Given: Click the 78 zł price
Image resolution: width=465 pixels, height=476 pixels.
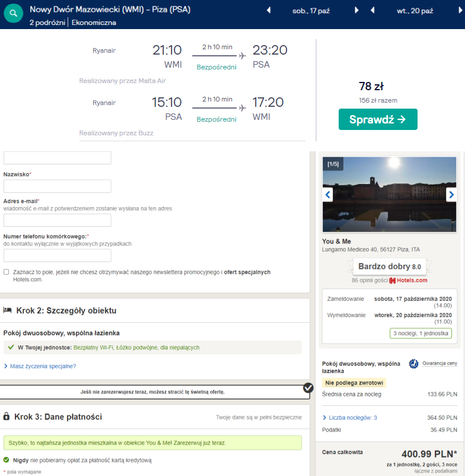Looking at the screenshot, I should (371, 86).
